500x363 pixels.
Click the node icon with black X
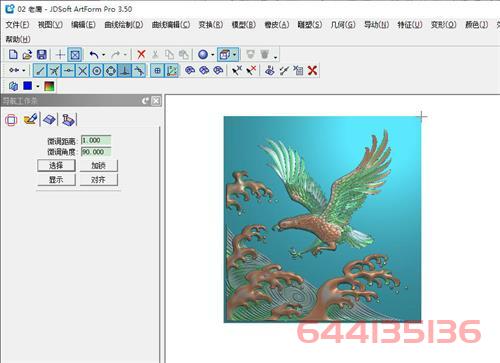[237, 70]
